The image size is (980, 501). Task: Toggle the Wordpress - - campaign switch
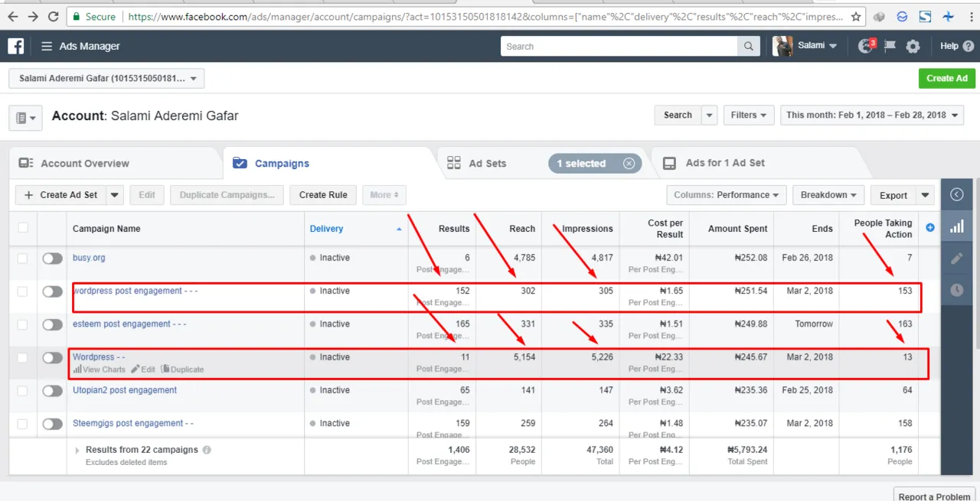tap(52, 357)
